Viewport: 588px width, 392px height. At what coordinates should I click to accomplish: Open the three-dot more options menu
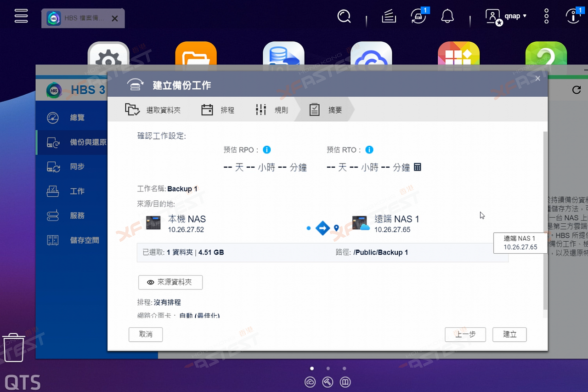click(546, 17)
